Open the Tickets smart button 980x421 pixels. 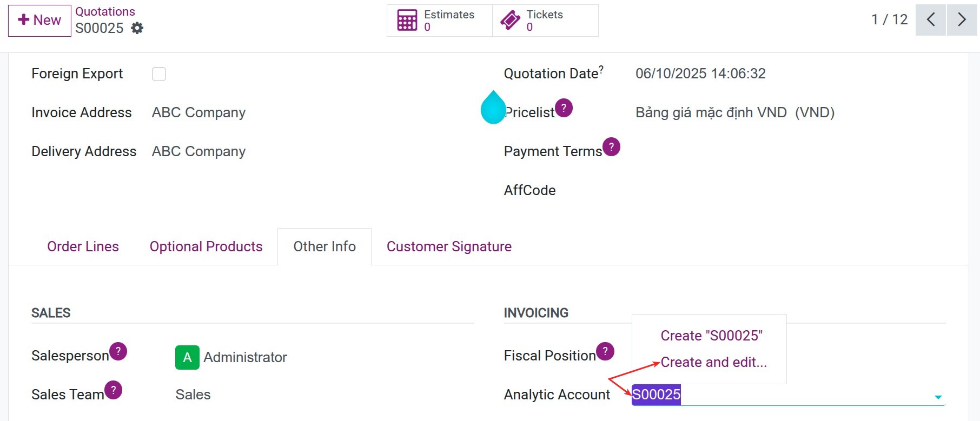click(x=545, y=21)
